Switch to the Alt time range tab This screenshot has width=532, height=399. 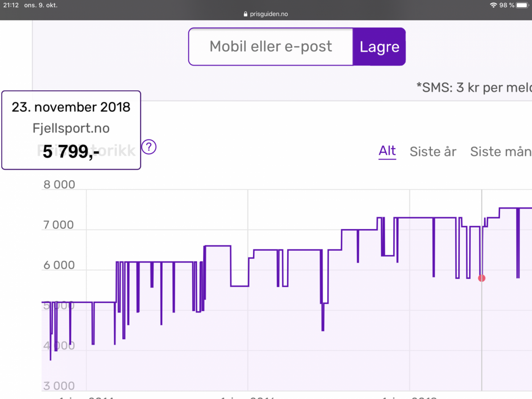point(387,151)
